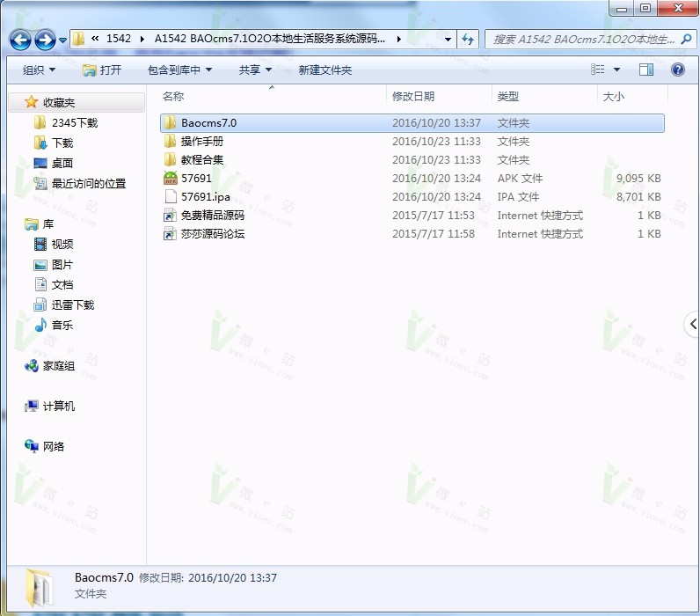This screenshot has width=700, height=616.
Task: Open address bar history dropdown arrow
Action: click(448, 40)
